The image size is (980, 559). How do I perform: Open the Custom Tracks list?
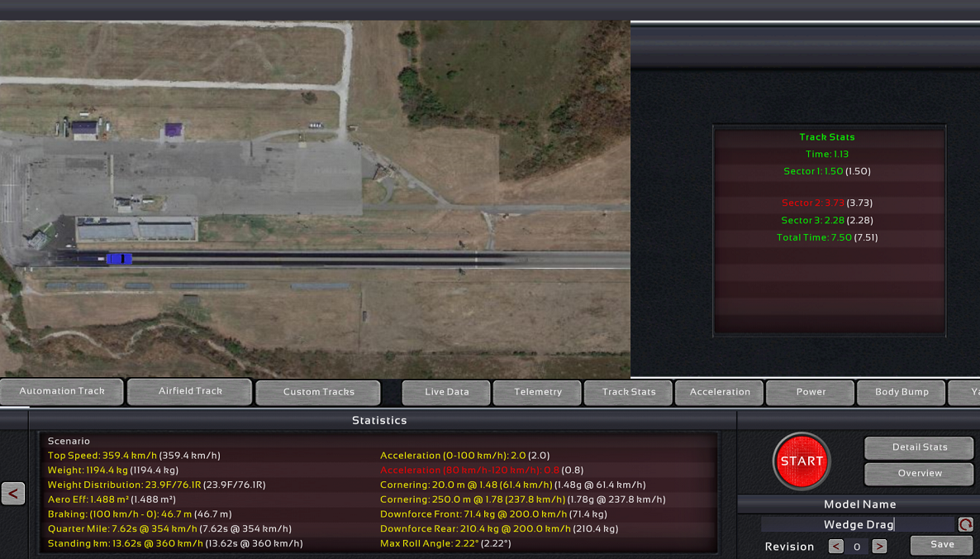318,392
